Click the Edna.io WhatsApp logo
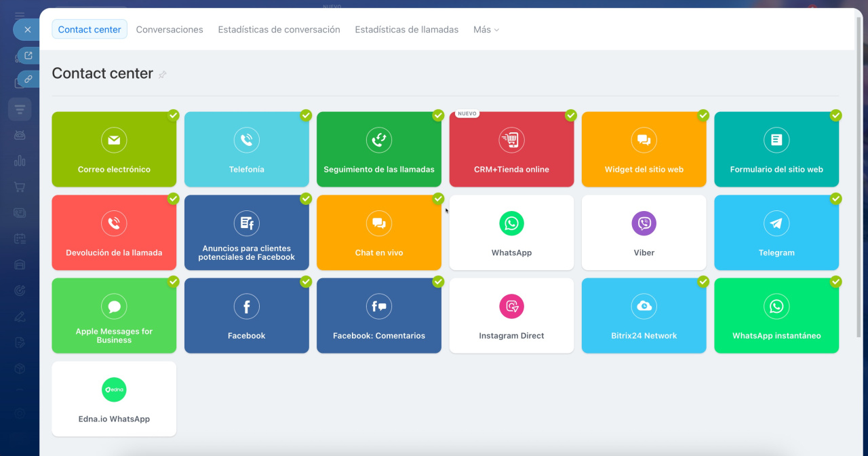 [114, 389]
